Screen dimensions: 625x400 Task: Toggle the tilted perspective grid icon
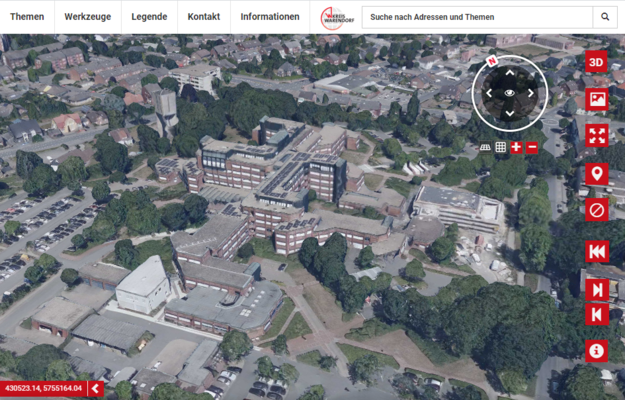pos(486,147)
